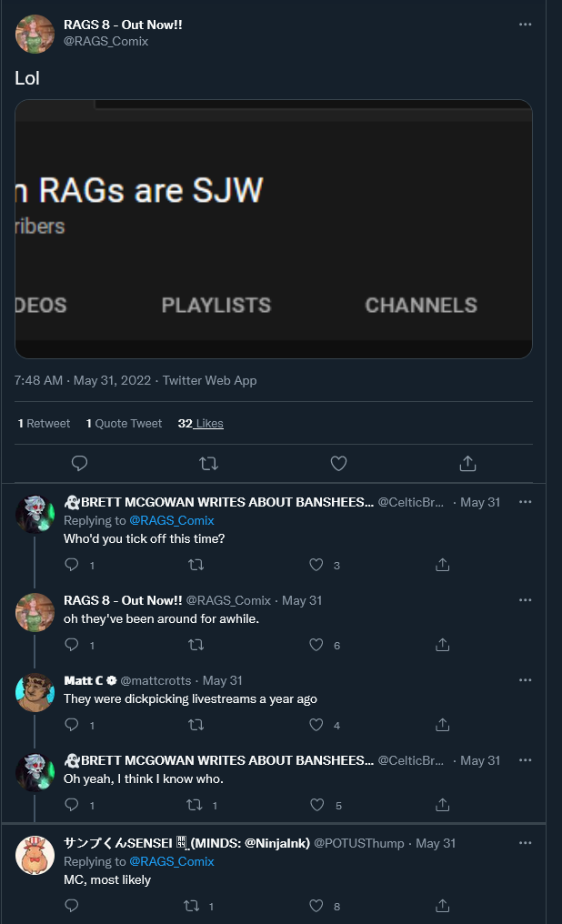Screen dimensions: 562x924
Task: Open more options on POTUSThump's reply
Action: [526, 843]
